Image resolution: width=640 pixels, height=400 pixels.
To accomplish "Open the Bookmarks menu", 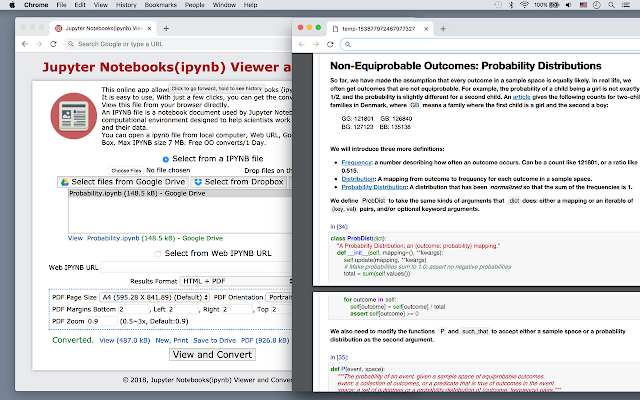I will pos(160,5).
